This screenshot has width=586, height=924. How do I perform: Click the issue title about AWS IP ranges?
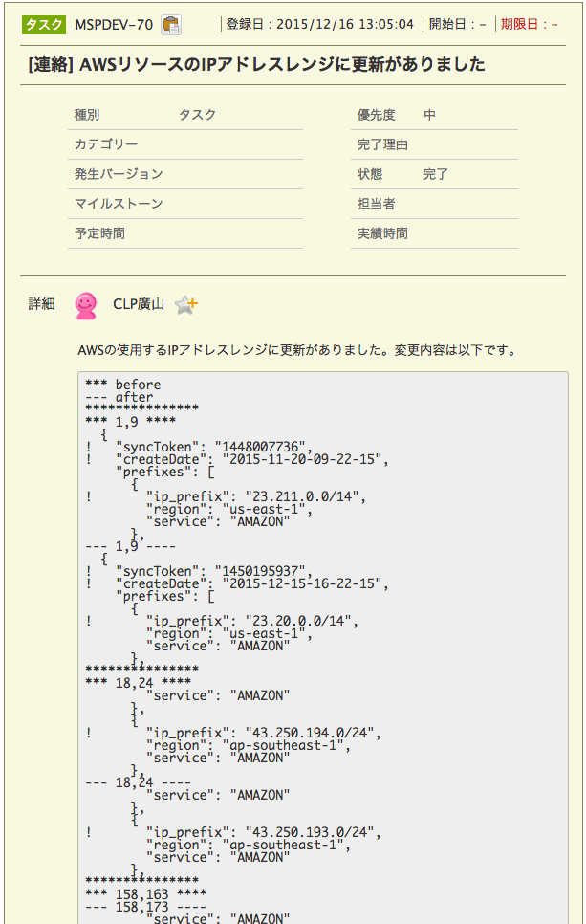tap(256, 64)
